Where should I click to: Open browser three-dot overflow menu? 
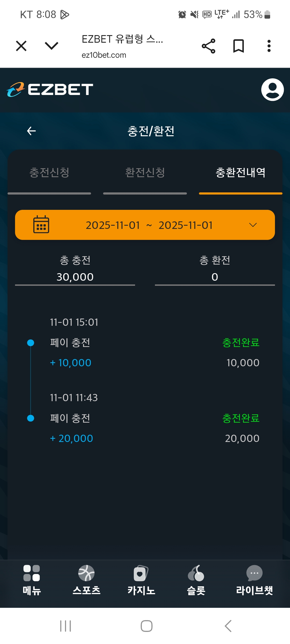[x=269, y=46]
